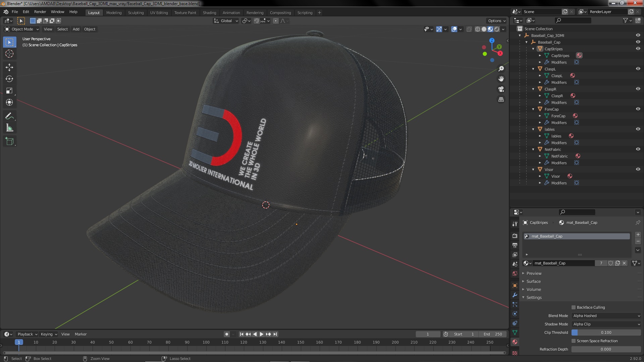The height and width of the screenshot is (362, 644).
Task: Adjust the Clip Threshold slider
Action: click(606, 333)
